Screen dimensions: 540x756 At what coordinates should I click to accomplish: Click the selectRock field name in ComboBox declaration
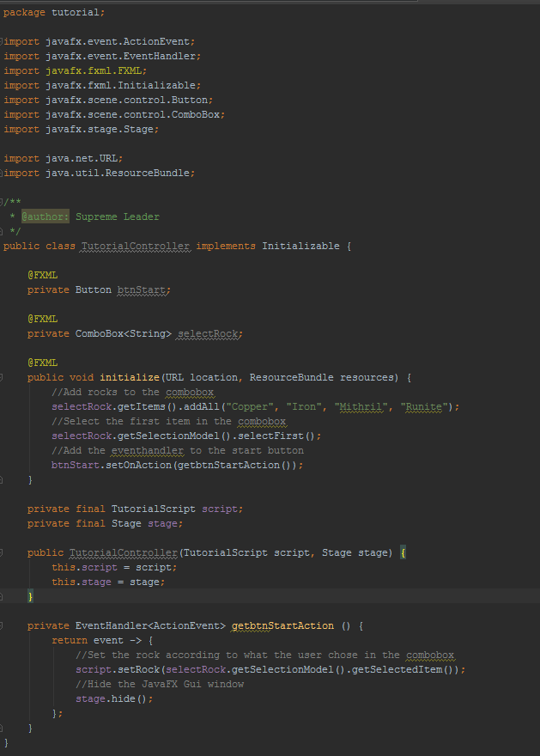click(209, 333)
